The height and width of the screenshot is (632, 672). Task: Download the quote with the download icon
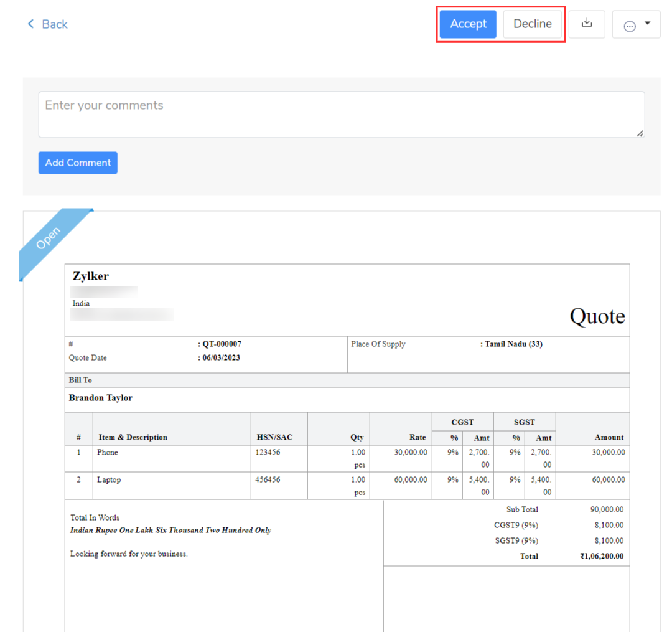pyautogui.click(x=586, y=24)
